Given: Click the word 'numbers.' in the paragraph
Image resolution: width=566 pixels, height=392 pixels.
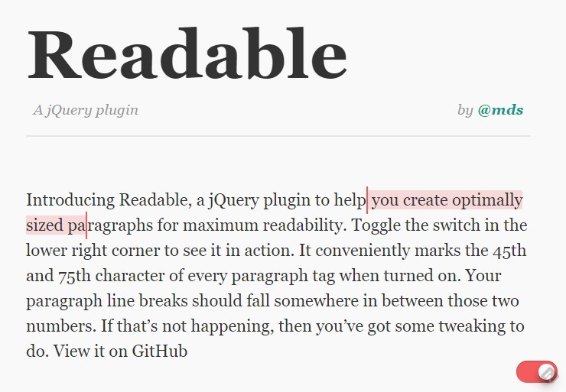Looking at the screenshot, I should point(61,326).
